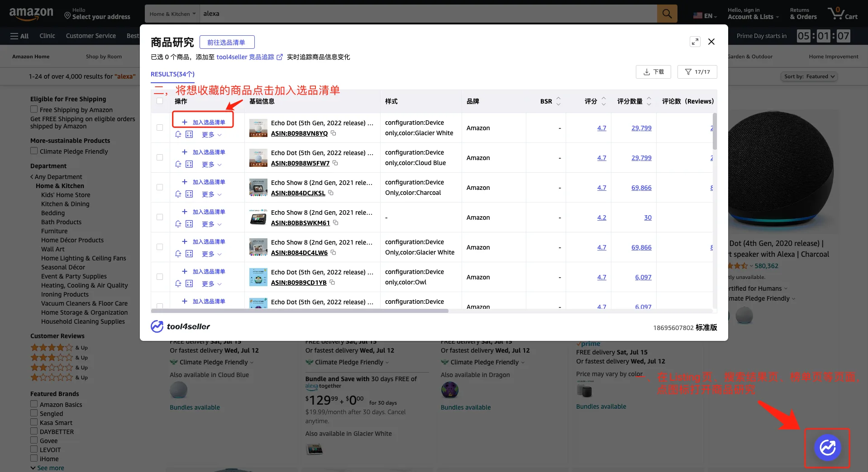The height and width of the screenshot is (472, 868).
Task: Switch to the RESULTS(34个) tab
Action: pos(172,74)
